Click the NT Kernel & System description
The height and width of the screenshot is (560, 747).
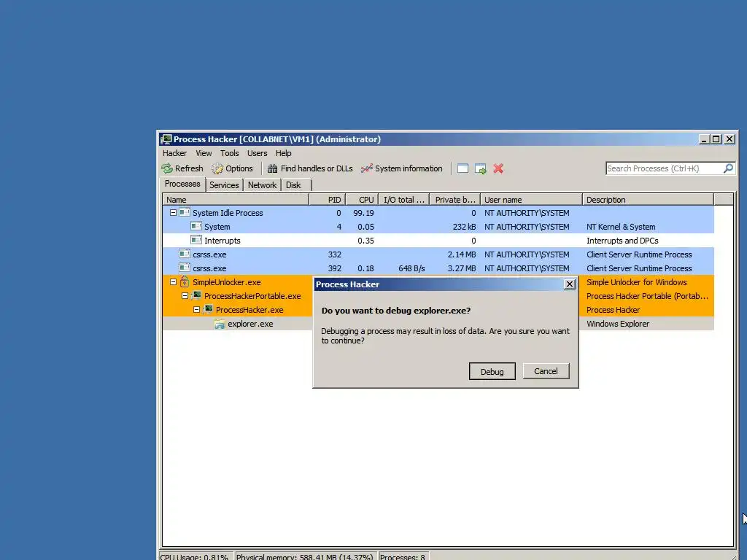[x=621, y=227]
